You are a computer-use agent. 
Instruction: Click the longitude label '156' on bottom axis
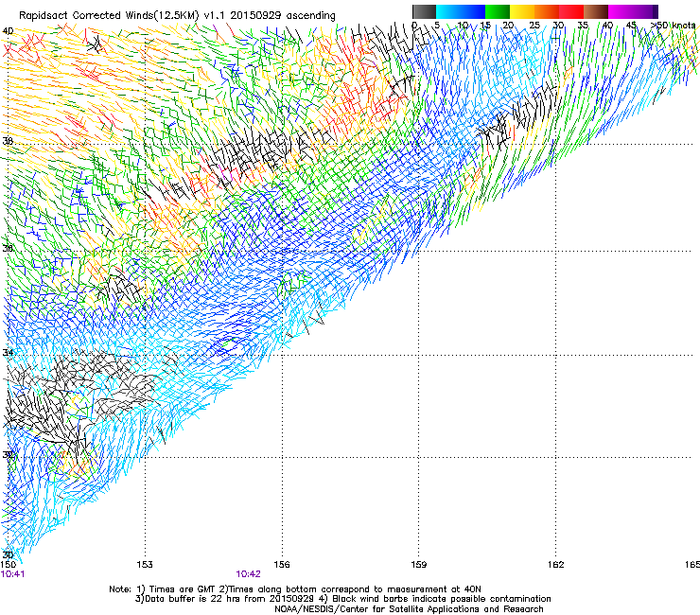tap(282, 565)
